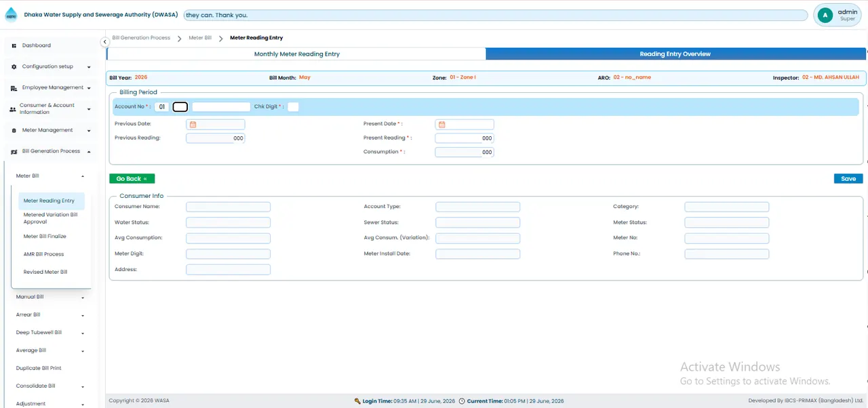
Task: Open AMR Bill Process menu item
Action: point(43,254)
